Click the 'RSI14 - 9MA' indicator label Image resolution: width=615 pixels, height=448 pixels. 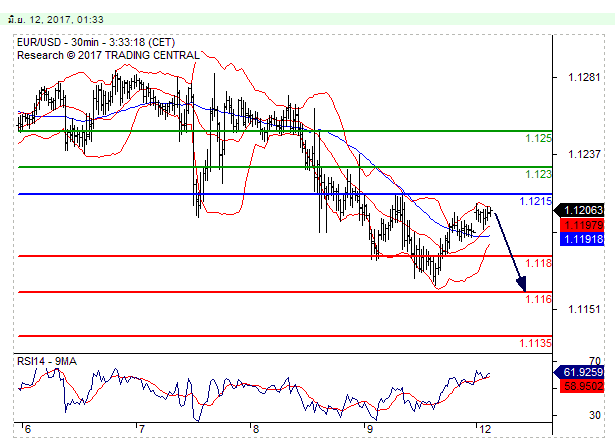(x=47, y=361)
